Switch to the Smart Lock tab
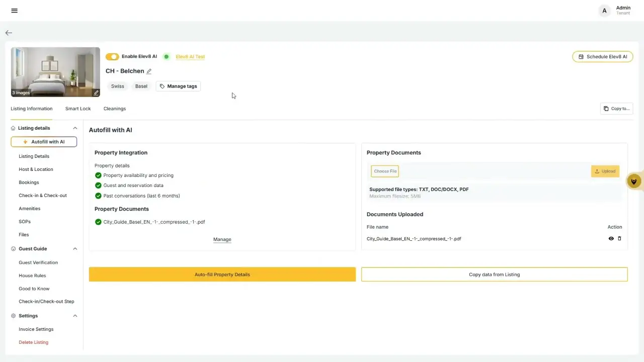644x362 pixels. pos(78,109)
